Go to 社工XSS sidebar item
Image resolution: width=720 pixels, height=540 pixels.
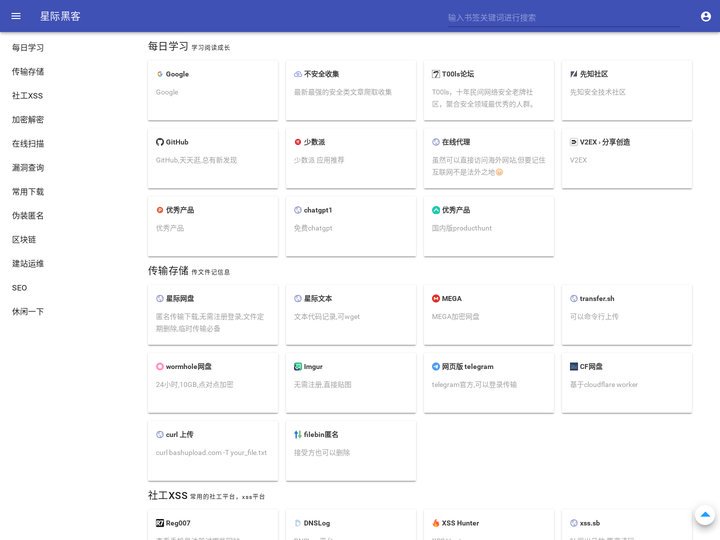click(x=28, y=96)
